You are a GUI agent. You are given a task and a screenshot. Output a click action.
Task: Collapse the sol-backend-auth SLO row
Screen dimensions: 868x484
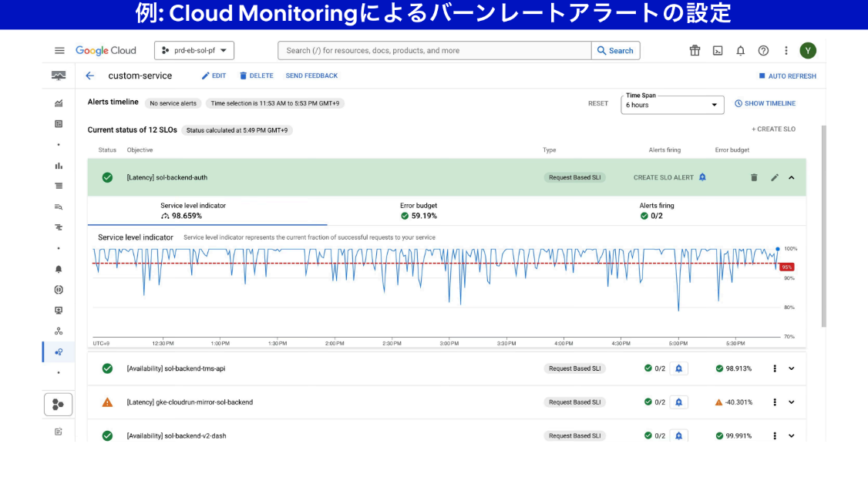pos(792,177)
